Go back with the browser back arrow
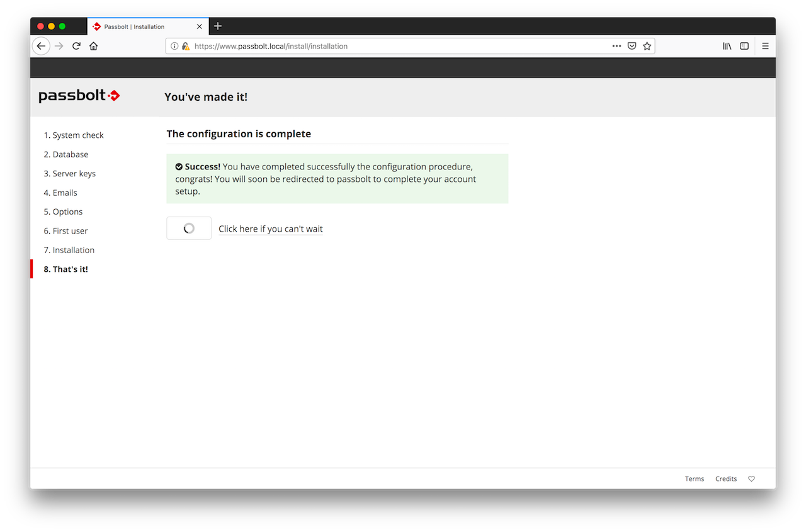Viewport: 806px width, 532px height. coord(41,46)
